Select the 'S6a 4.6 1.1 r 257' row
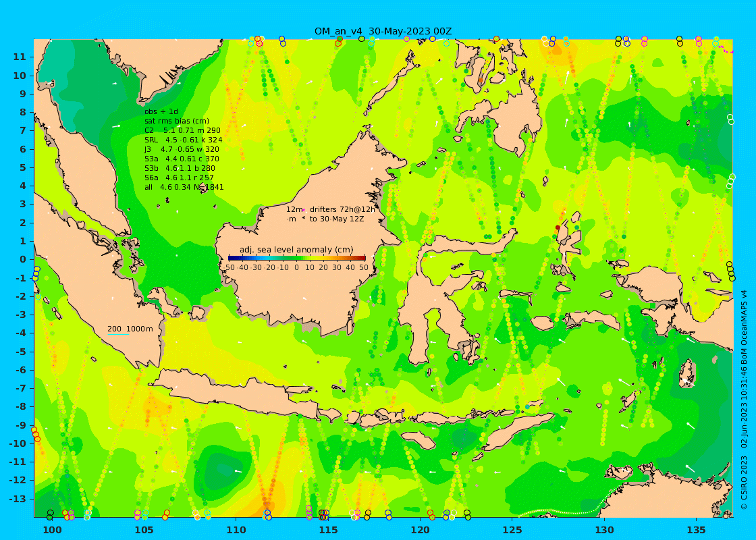 coord(179,178)
